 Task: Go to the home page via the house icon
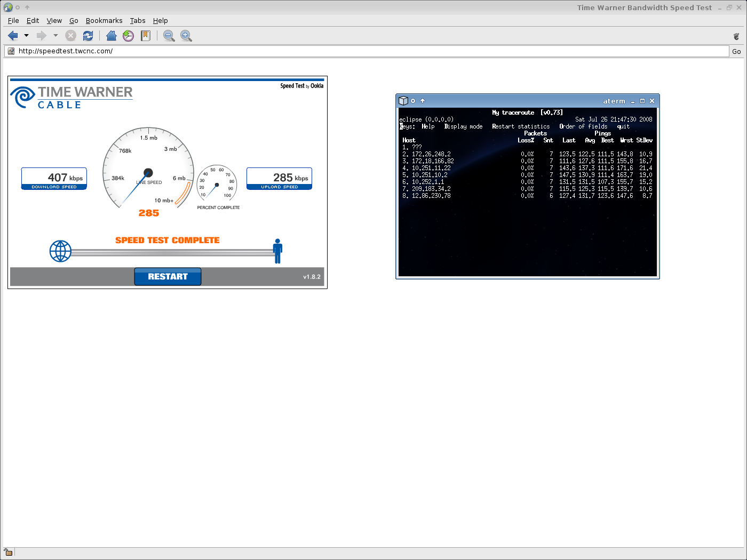click(x=111, y=36)
